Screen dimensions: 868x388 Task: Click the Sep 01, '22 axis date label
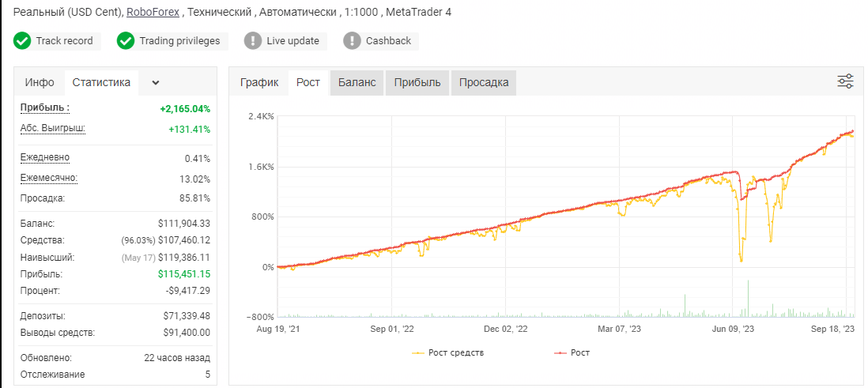(x=392, y=329)
